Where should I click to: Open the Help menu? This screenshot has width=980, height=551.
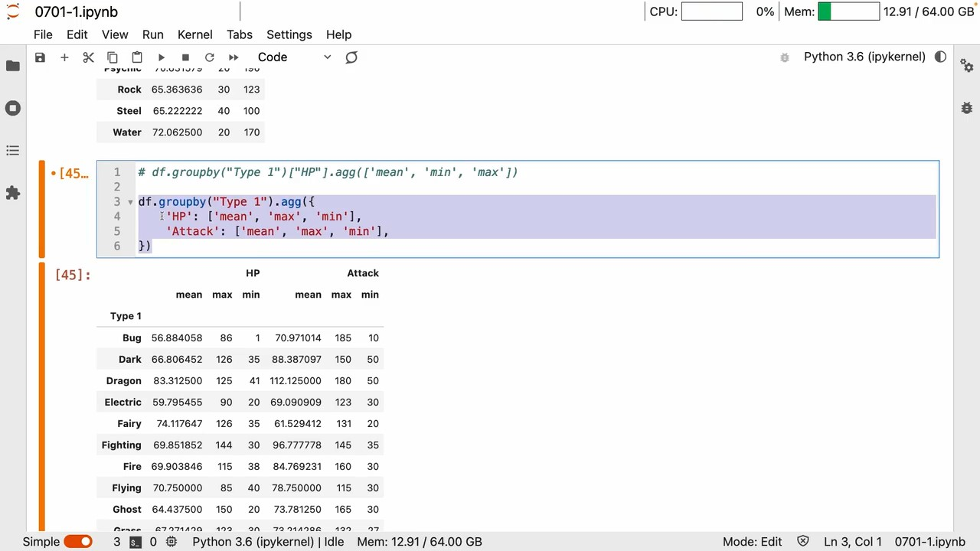[x=338, y=34]
